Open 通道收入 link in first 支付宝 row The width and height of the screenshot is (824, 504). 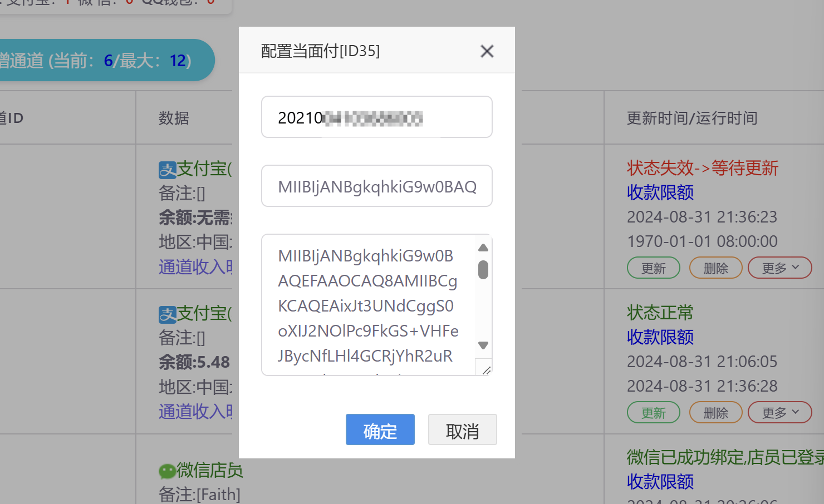(195, 267)
